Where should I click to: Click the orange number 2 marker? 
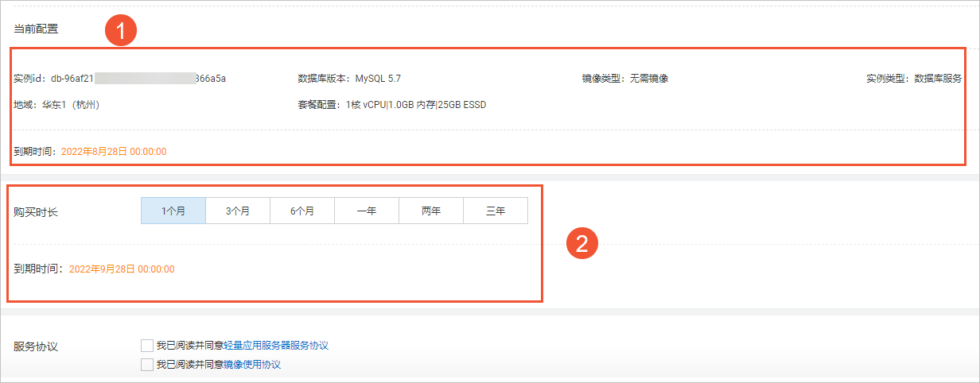click(581, 244)
